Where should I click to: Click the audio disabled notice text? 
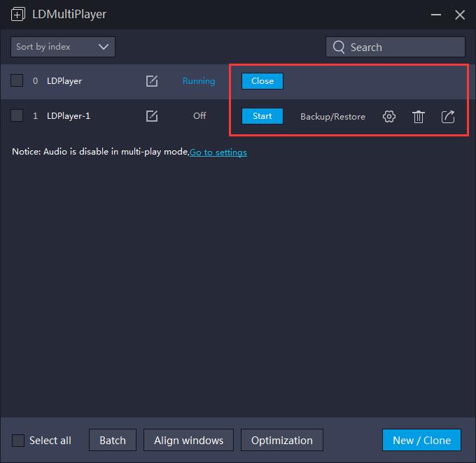pyautogui.click(x=101, y=152)
